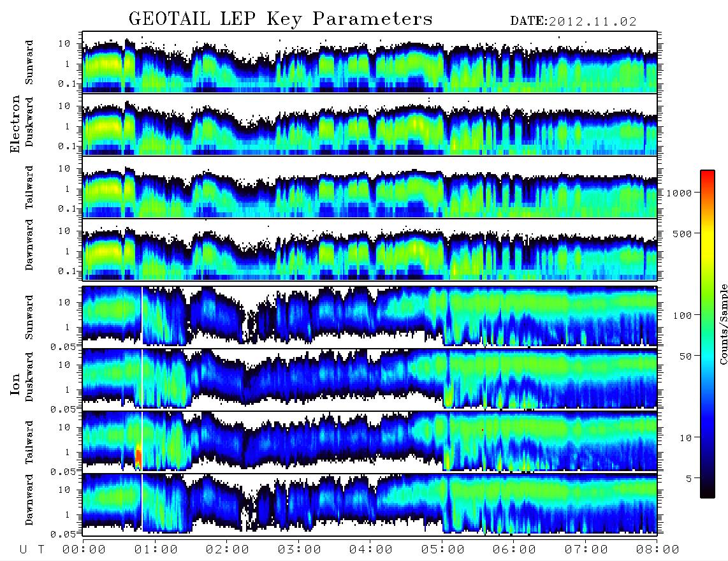The image size is (728, 561).
Task: Click the white data gap line in Ion Sunward panel
Action: (142, 316)
